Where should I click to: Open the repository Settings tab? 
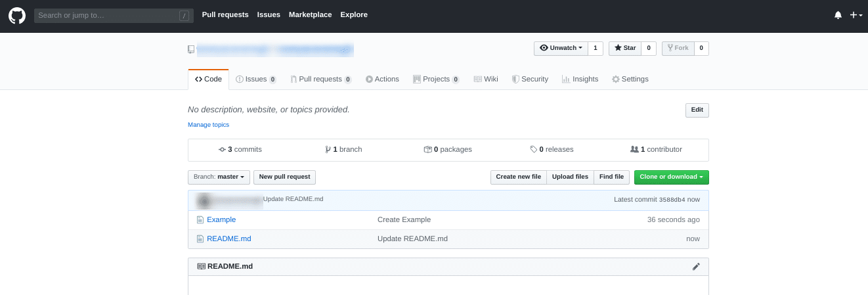coord(630,79)
